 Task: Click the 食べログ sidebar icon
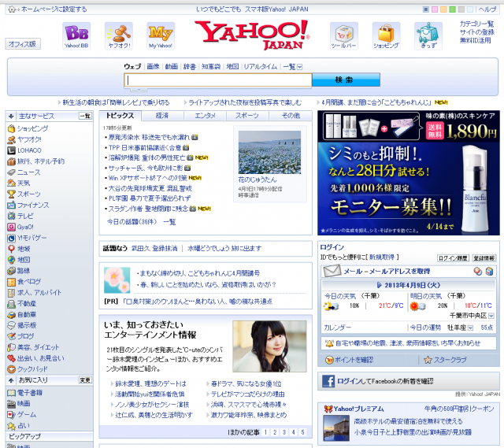click(x=11, y=282)
